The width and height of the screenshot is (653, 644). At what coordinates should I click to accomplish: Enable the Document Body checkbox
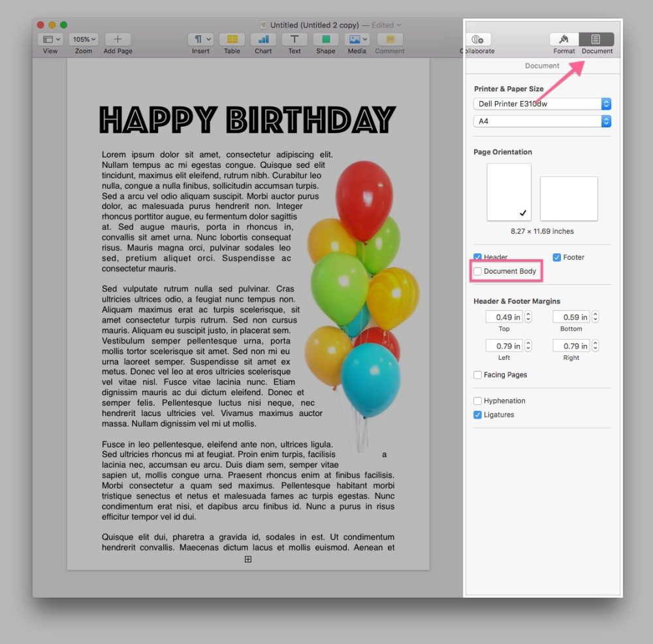(477, 270)
